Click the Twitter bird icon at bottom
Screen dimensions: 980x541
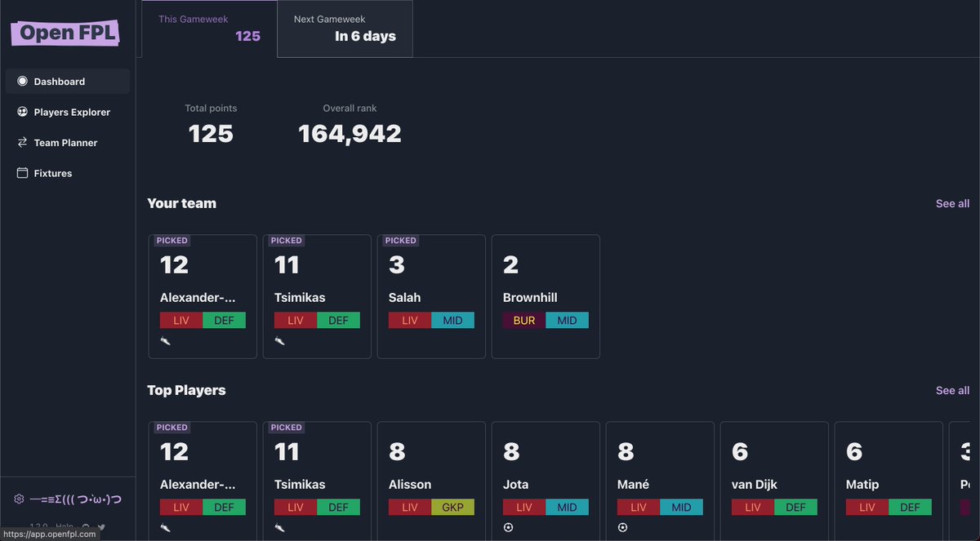click(x=101, y=526)
